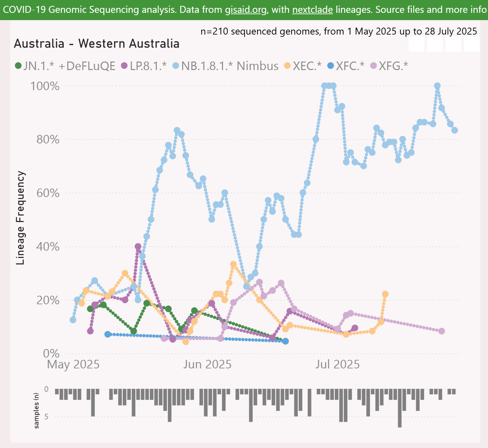This screenshot has width=488, height=448.
Task: Click the Australia - Western Australia chart title
Action: [96, 44]
